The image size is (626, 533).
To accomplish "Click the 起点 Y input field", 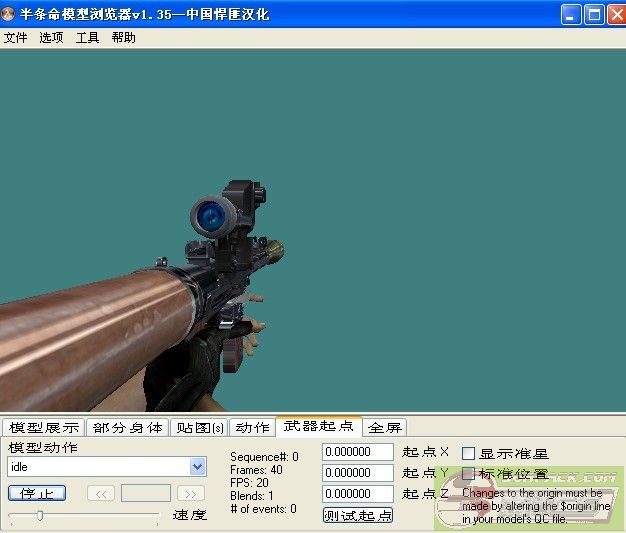I will [358, 473].
